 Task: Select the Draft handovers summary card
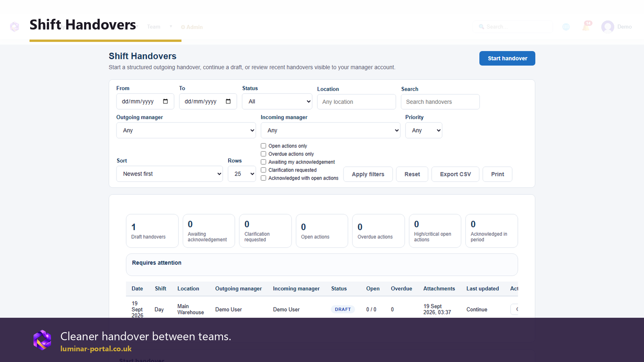(x=152, y=231)
